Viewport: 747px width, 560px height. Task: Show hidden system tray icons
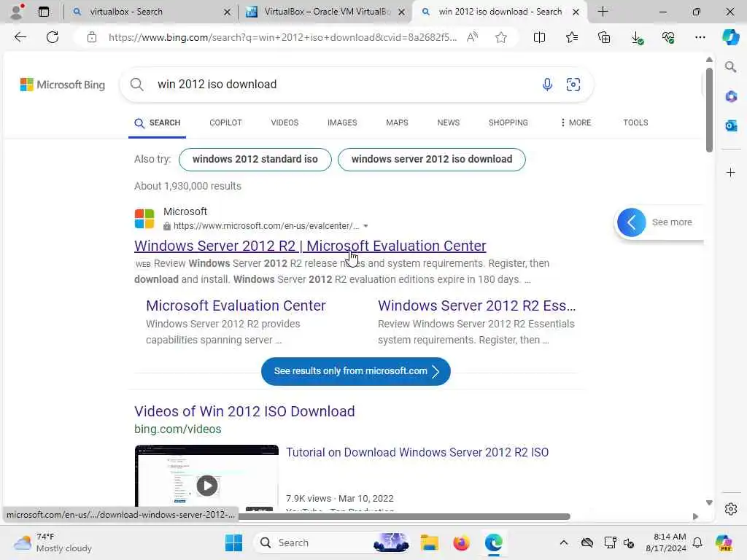(x=564, y=542)
